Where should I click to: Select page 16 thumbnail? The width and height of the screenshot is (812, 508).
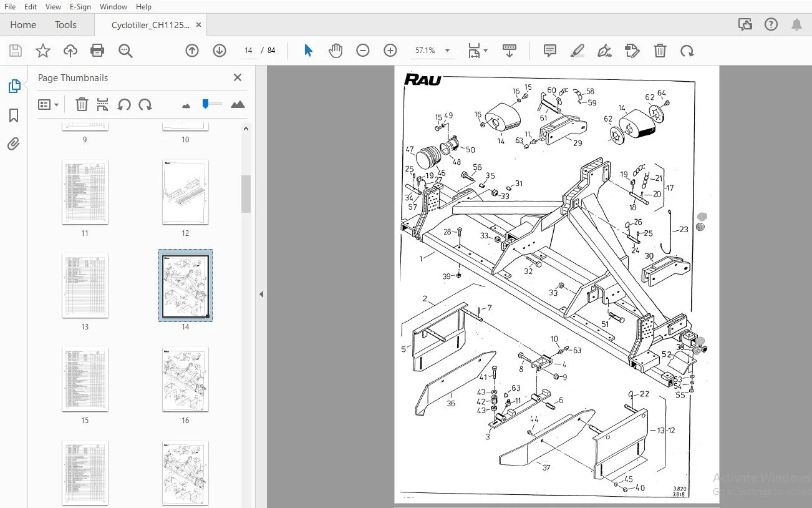click(x=185, y=379)
